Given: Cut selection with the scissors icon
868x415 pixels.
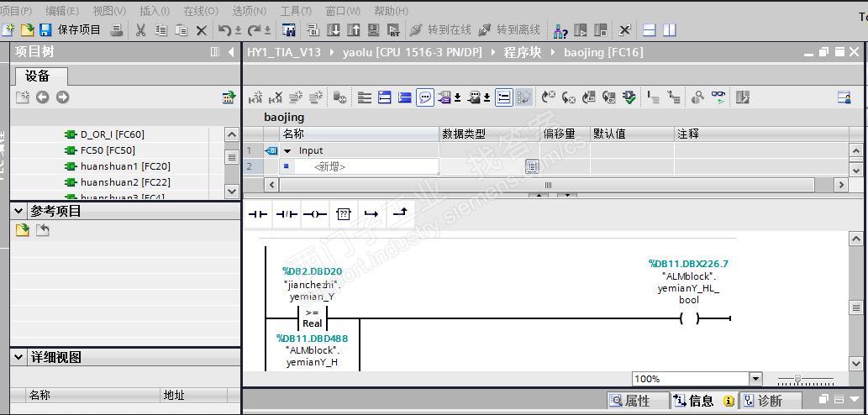Looking at the screenshot, I should click(140, 30).
